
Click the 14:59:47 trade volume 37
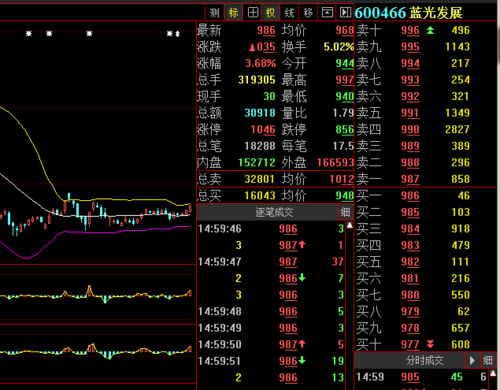pyautogui.click(x=338, y=262)
